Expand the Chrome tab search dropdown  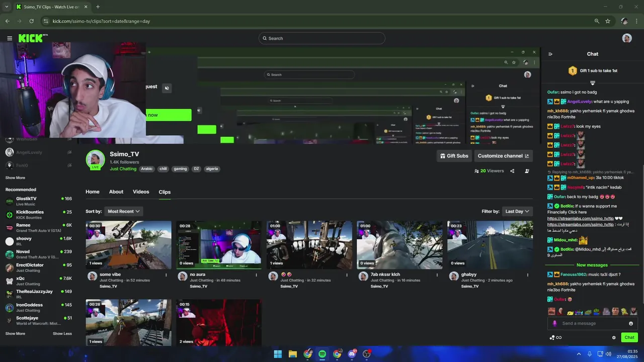pyautogui.click(x=7, y=7)
